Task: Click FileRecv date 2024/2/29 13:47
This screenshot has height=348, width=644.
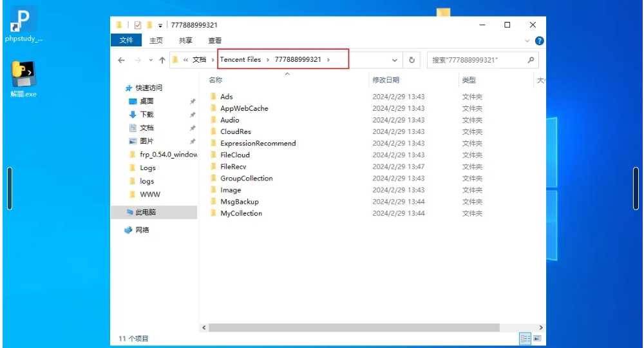Action: pyautogui.click(x=399, y=166)
